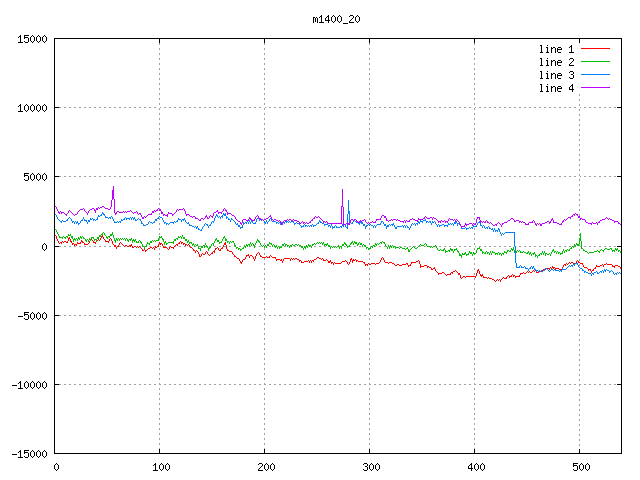640x480 pixels.
Task: Click the first purple spike before x=100
Action: pos(113,193)
